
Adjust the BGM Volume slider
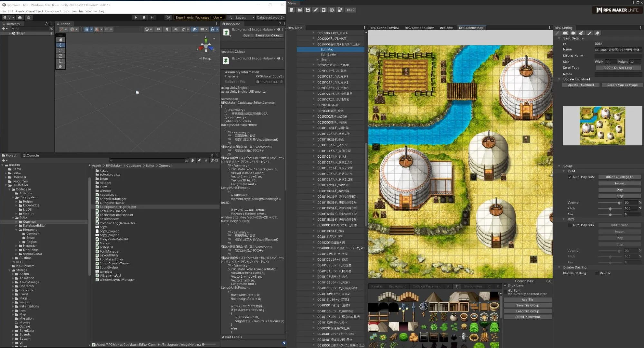[619, 203]
